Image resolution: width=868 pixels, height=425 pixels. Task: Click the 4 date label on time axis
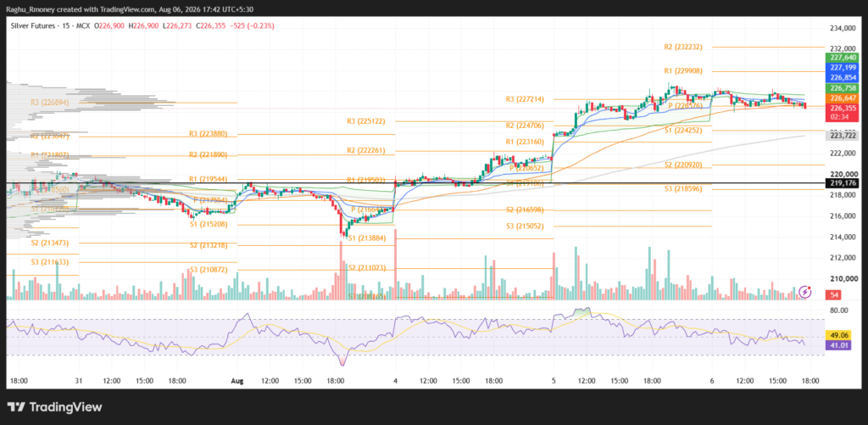coord(395,381)
